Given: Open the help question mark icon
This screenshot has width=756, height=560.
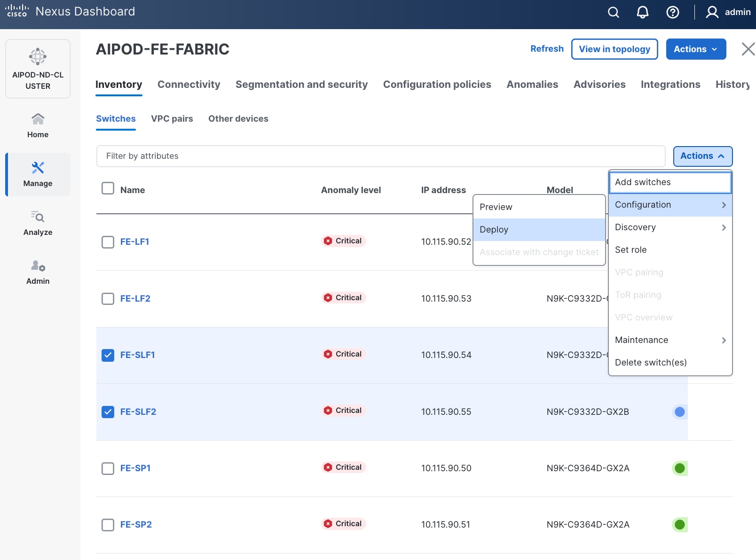Looking at the screenshot, I should 672,12.
